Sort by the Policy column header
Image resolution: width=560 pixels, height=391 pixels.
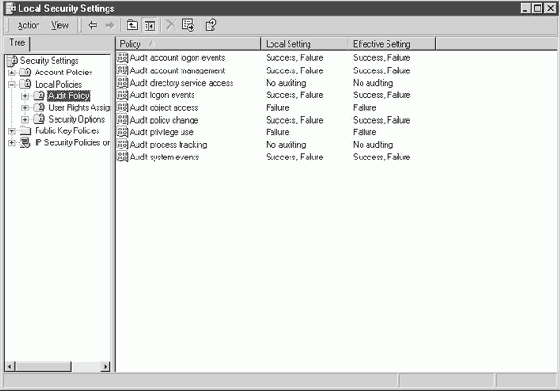(x=188, y=44)
